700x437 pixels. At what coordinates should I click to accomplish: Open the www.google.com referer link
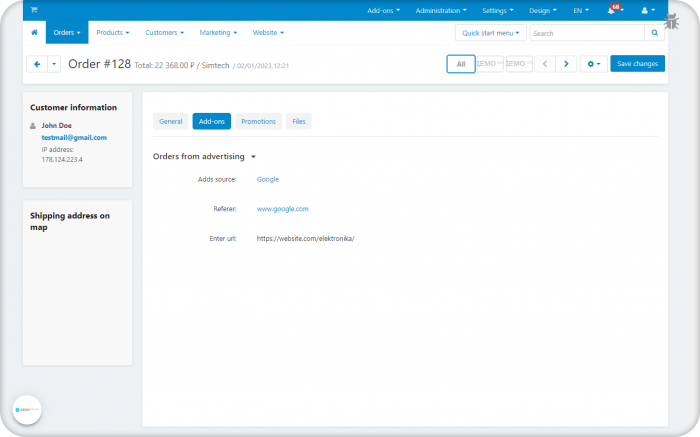283,209
